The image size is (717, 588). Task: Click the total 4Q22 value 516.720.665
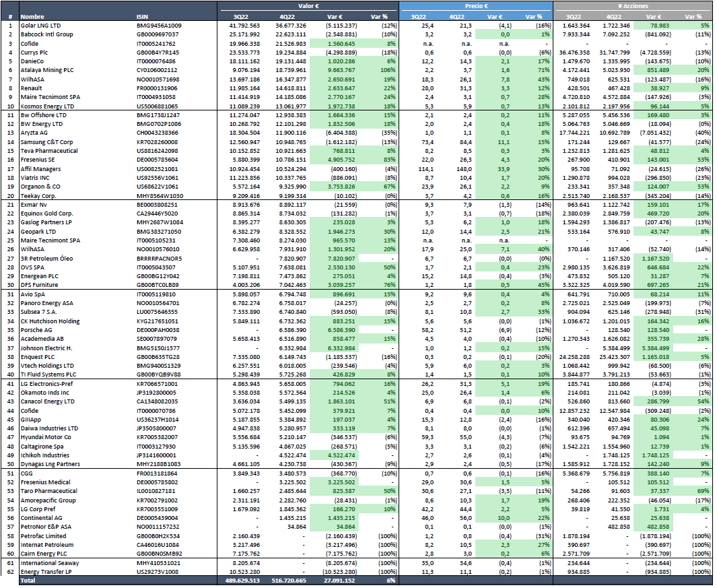pyautogui.click(x=288, y=580)
